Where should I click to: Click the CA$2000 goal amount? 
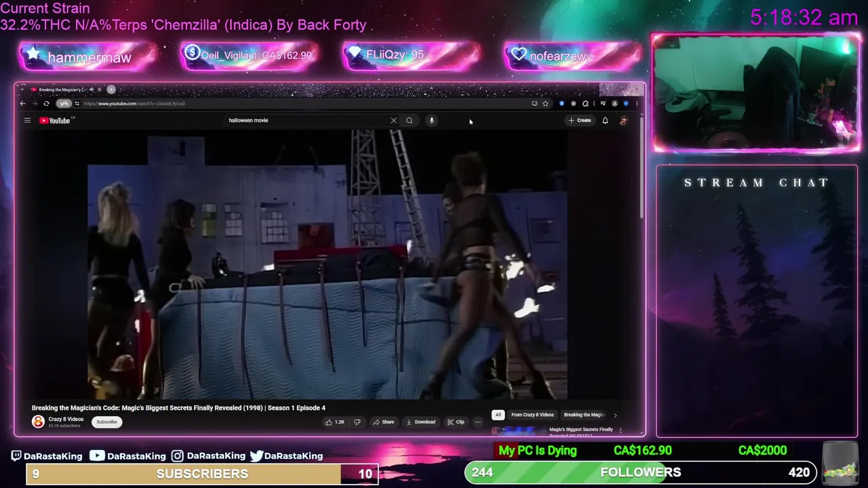762,450
